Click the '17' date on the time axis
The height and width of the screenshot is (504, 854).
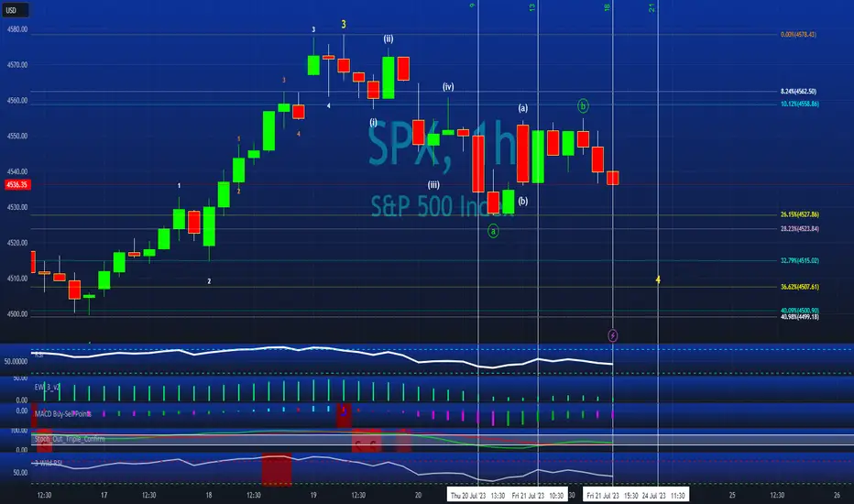(x=104, y=495)
